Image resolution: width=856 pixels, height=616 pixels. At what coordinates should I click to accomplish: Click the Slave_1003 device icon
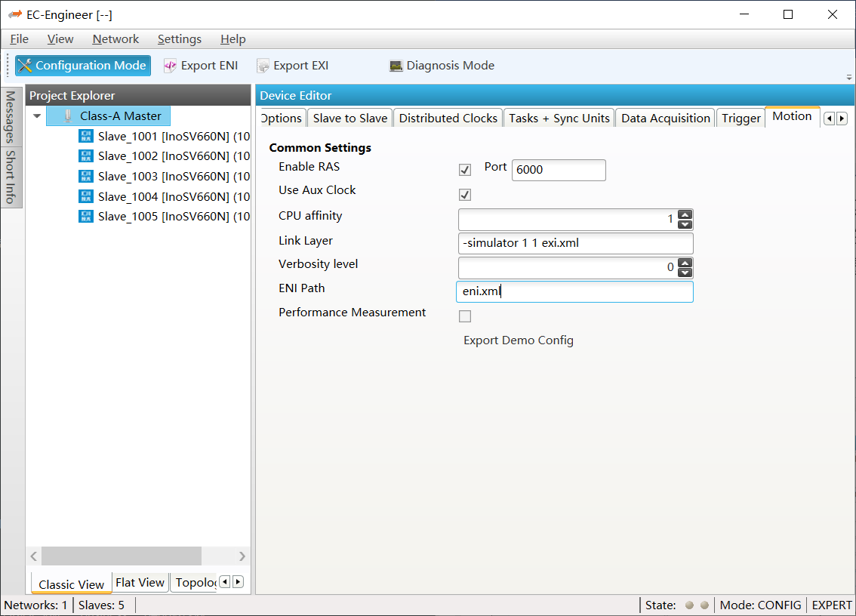86,177
